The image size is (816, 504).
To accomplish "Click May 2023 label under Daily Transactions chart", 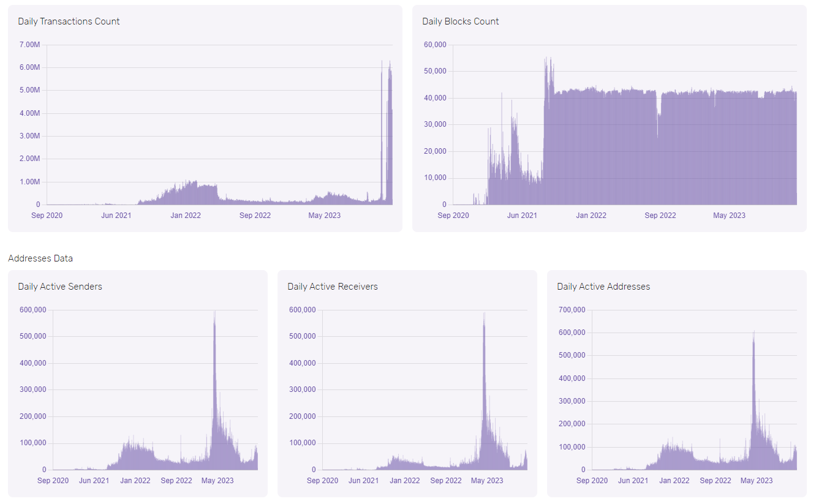I will pyautogui.click(x=324, y=216).
